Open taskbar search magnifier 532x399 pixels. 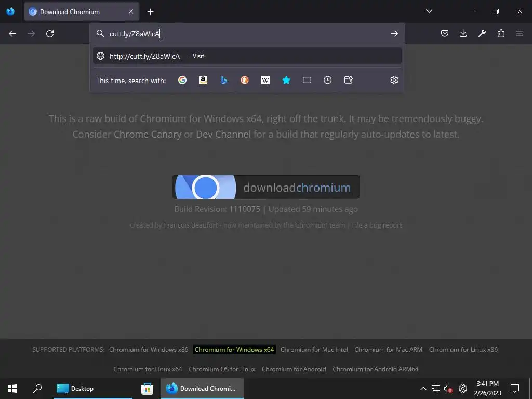[37, 389]
